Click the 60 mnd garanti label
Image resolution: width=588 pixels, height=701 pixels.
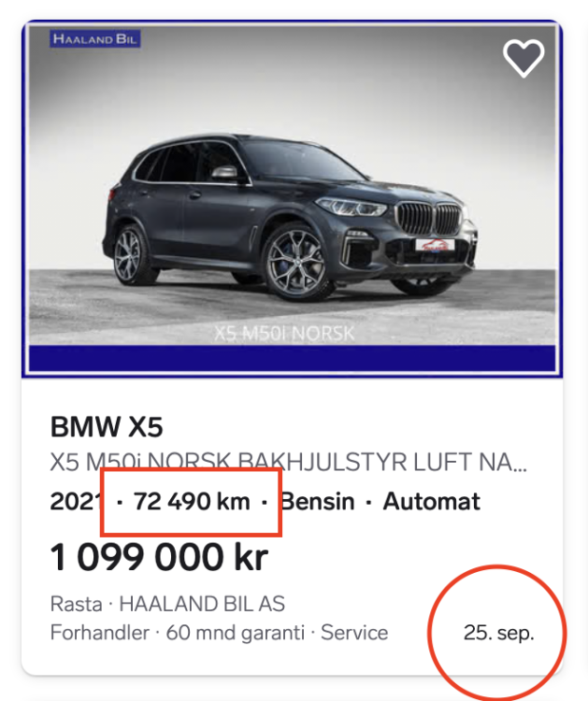point(236,633)
